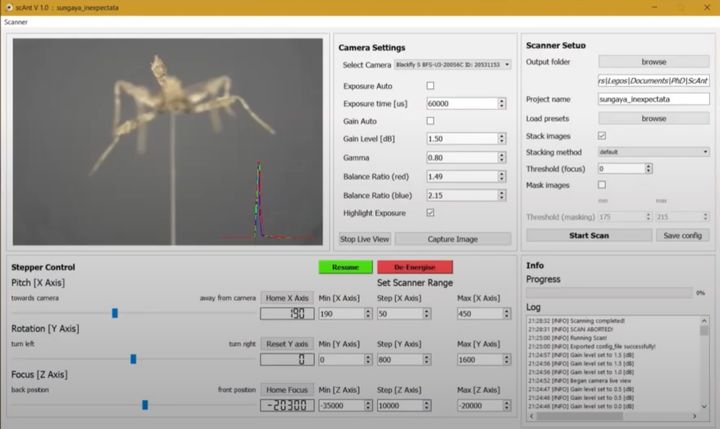Open the Select Camera dropdown
Viewport: 720px width, 429px height.
coord(450,65)
